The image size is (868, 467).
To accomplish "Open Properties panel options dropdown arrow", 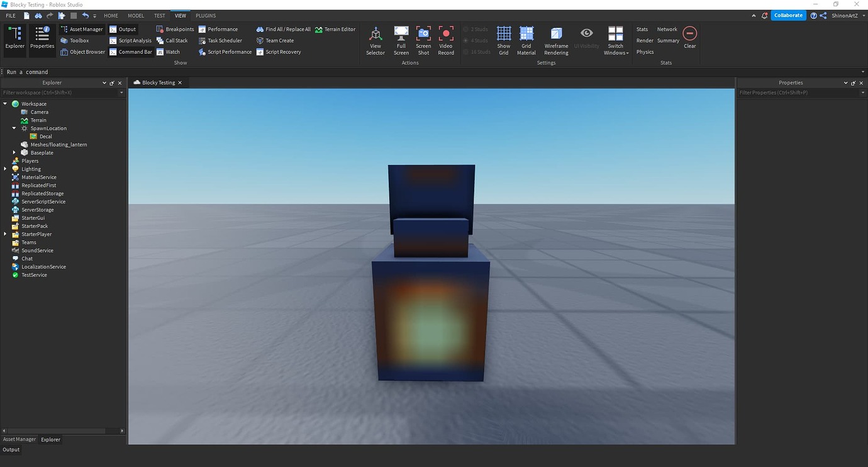I will click(x=846, y=82).
